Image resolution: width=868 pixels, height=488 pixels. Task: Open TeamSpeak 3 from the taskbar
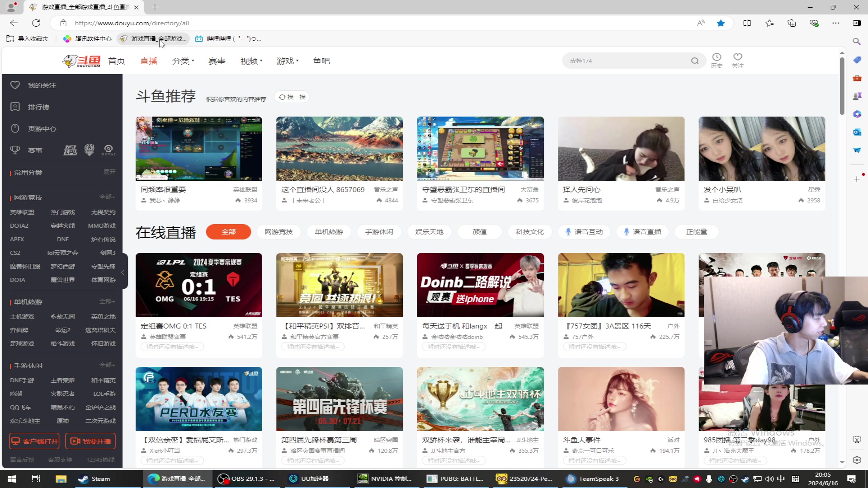point(593,479)
